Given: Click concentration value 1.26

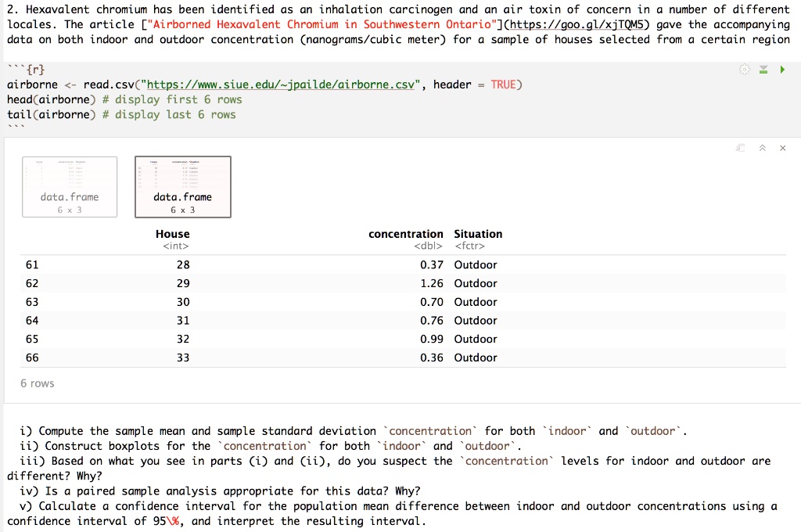Looking at the screenshot, I should 432,283.
